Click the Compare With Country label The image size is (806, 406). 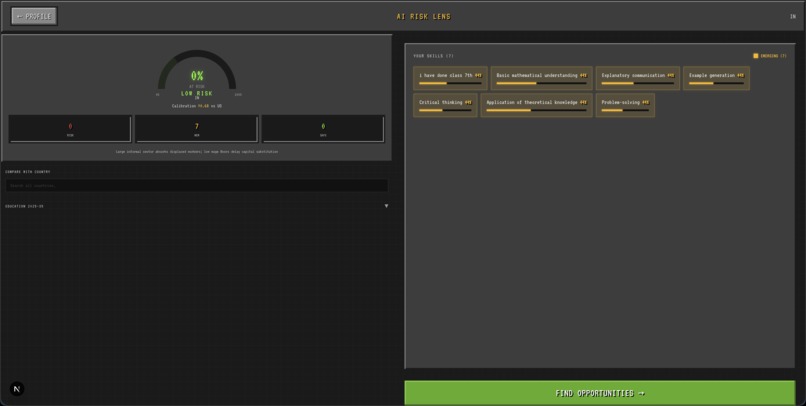point(28,172)
